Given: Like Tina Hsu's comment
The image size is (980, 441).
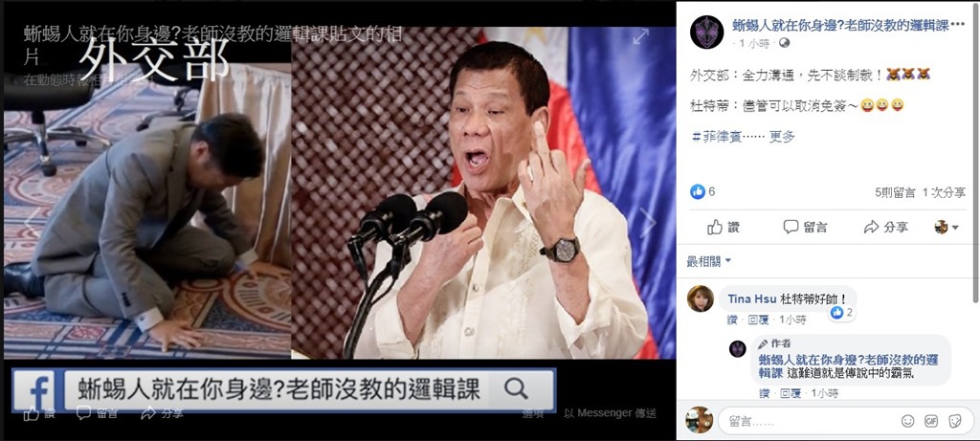Looking at the screenshot, I should [732, 320].
